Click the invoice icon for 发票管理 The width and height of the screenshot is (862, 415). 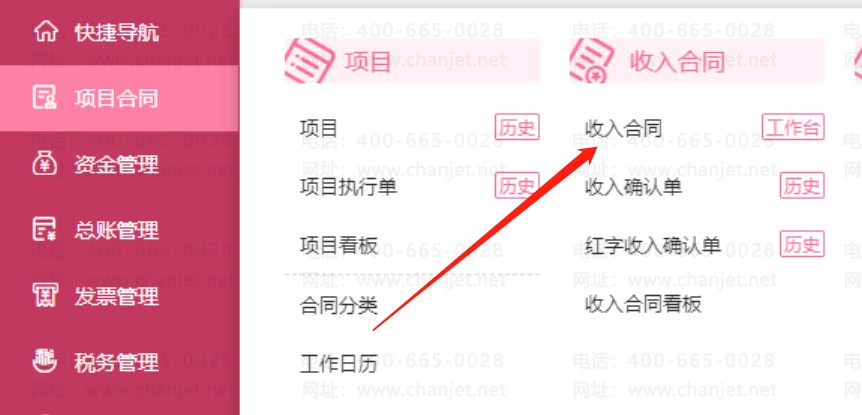pyautogui.click(x=45, y=296)
